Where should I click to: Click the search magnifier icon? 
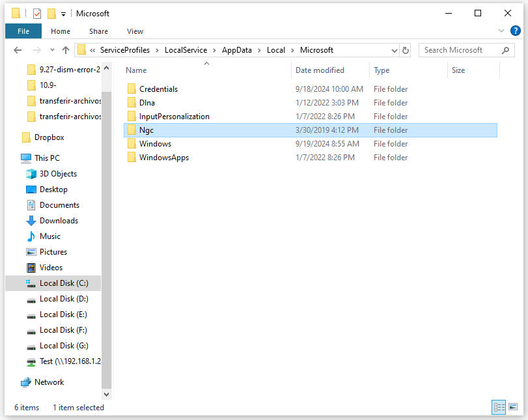point(505,50)
